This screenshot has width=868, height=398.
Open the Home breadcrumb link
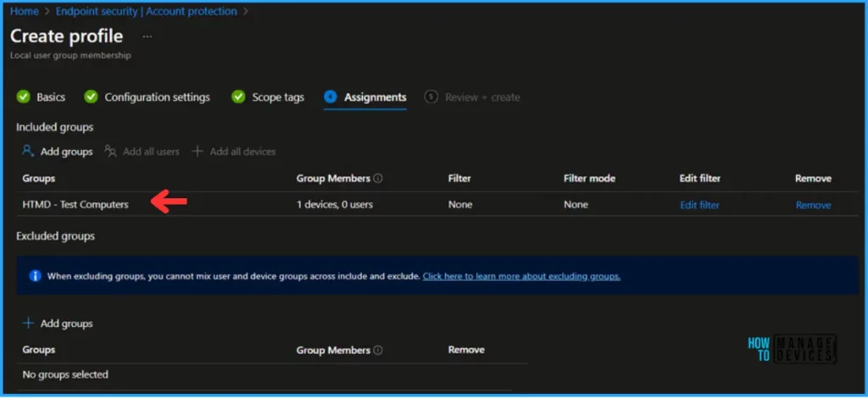(x=25, y=11)
